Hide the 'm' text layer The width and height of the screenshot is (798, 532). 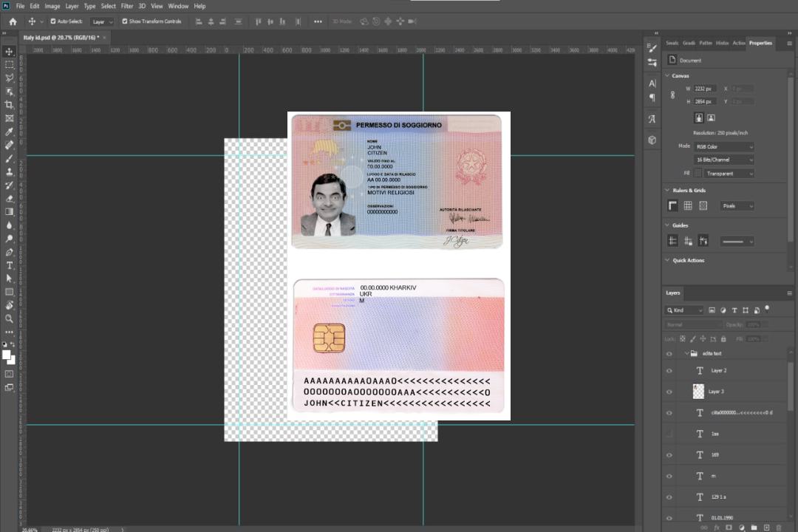pos(669,477)
